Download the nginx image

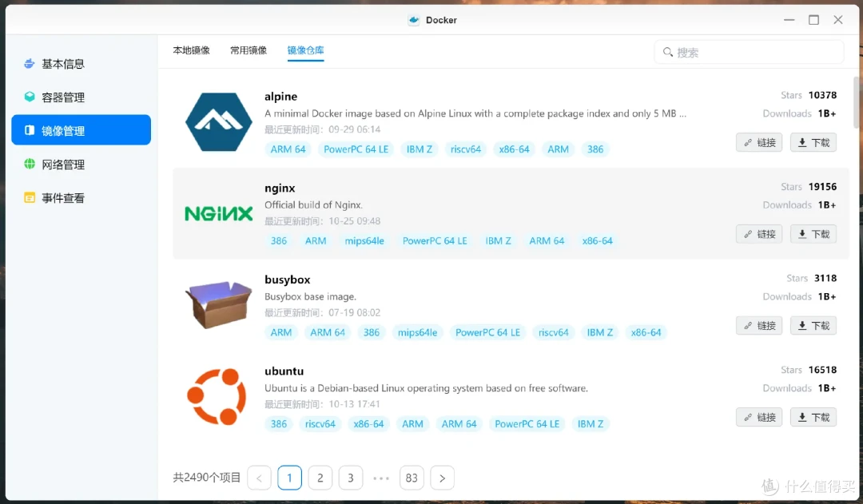(x=813, y=234)
